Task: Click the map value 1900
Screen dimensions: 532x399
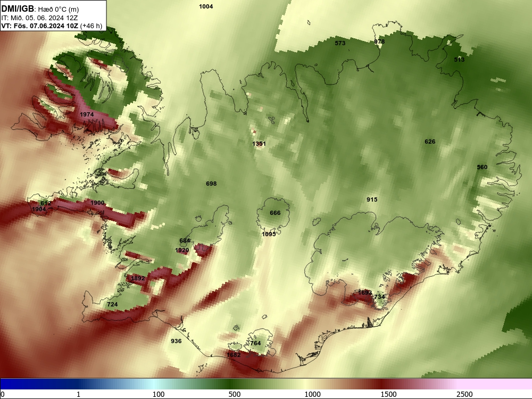Action: point(97,203)
